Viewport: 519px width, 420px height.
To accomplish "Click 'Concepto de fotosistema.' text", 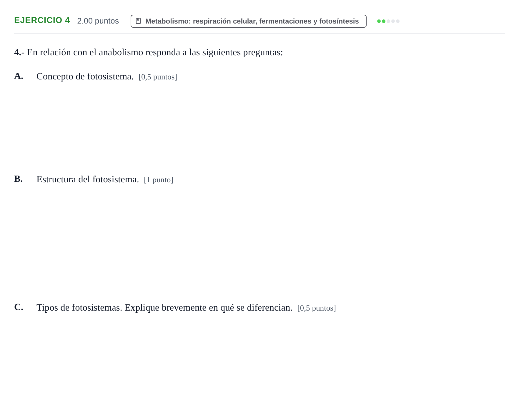I will click(85, 76).
